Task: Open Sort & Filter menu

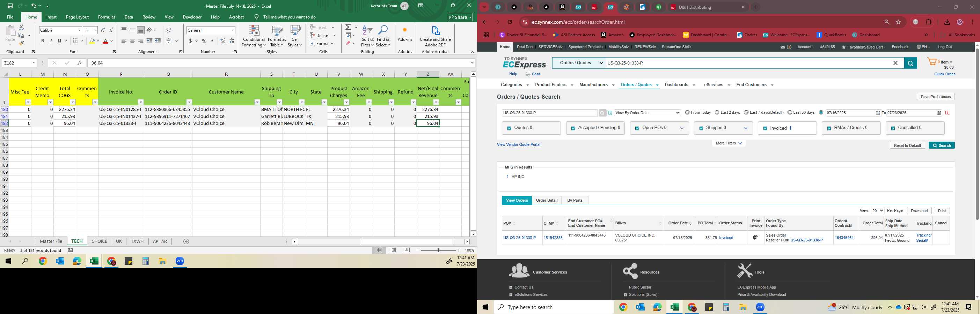Action: tap(367, 37)
